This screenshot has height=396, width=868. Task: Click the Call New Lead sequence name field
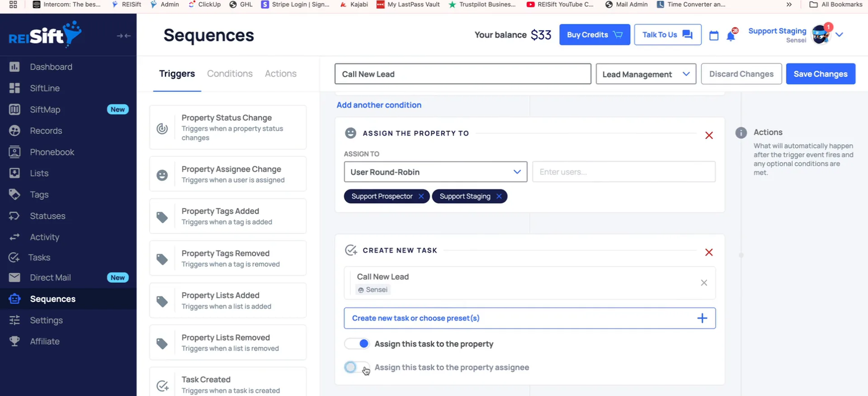[x=462, y=74]
